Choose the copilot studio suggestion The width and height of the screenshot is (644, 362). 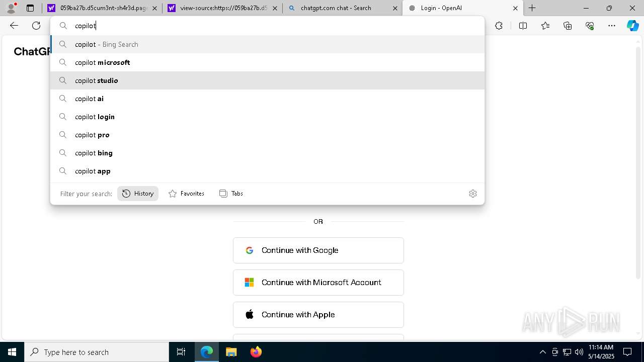click(x=267, y=80)
